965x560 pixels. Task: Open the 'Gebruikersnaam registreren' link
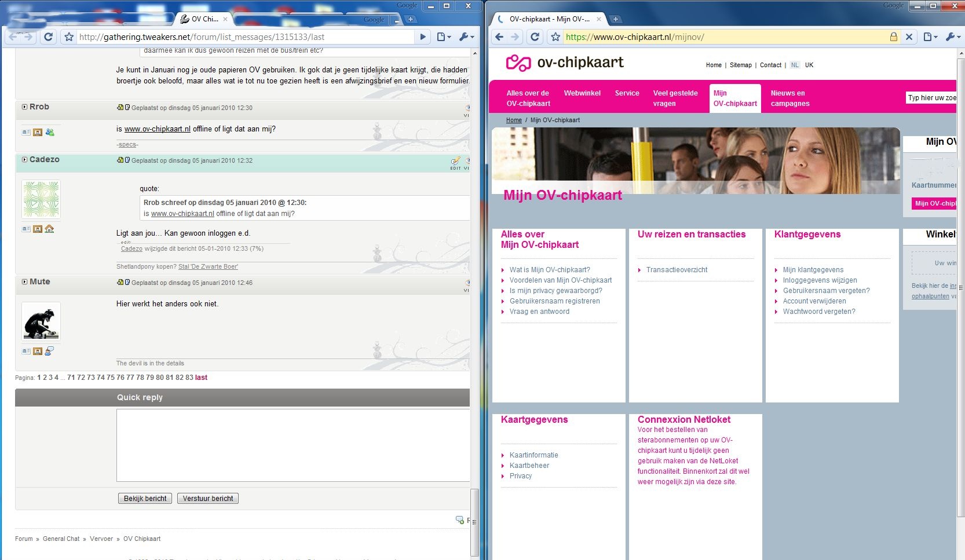click(x=554, y=301)
